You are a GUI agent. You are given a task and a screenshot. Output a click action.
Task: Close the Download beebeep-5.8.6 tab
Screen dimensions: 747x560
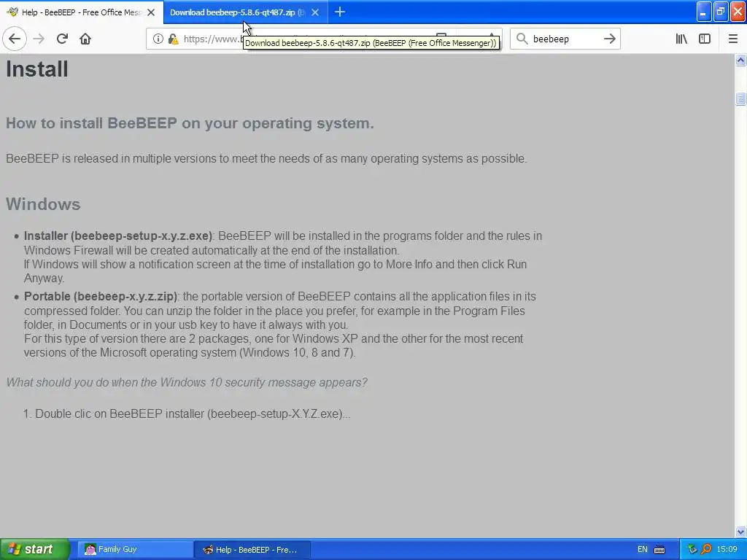pos(315,12)
